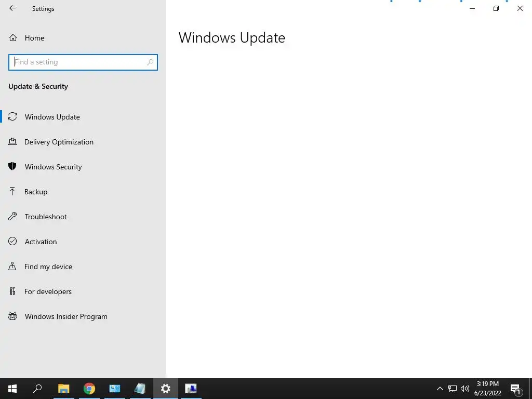
Task: Open File Explorer from the taskbar
Action: point(64,389)
